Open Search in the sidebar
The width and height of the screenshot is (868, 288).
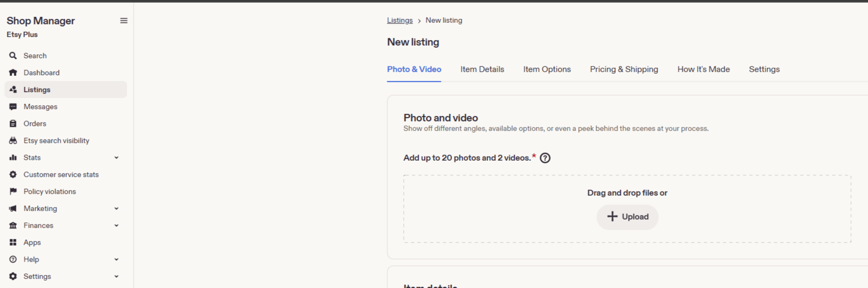[x=66, y=56]
